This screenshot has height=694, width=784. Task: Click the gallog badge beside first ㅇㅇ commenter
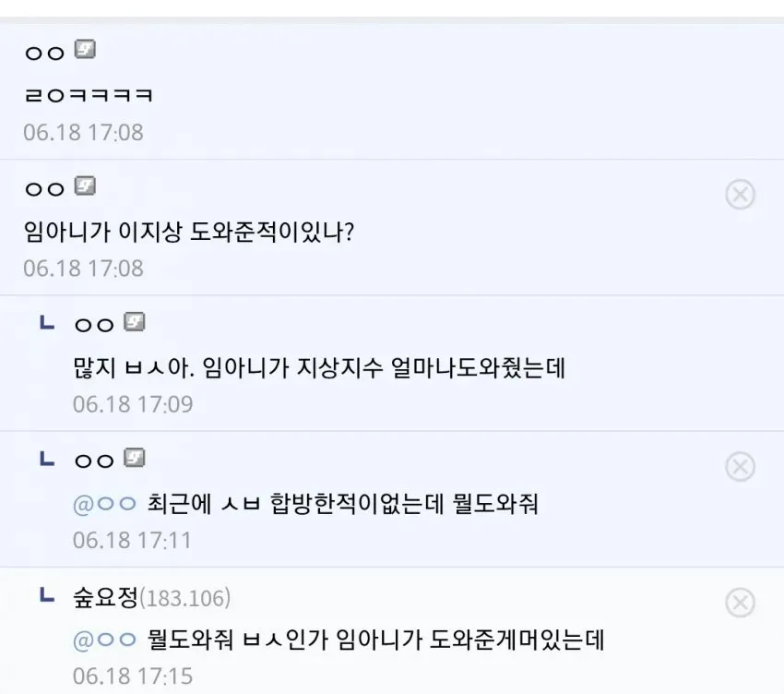85,50
